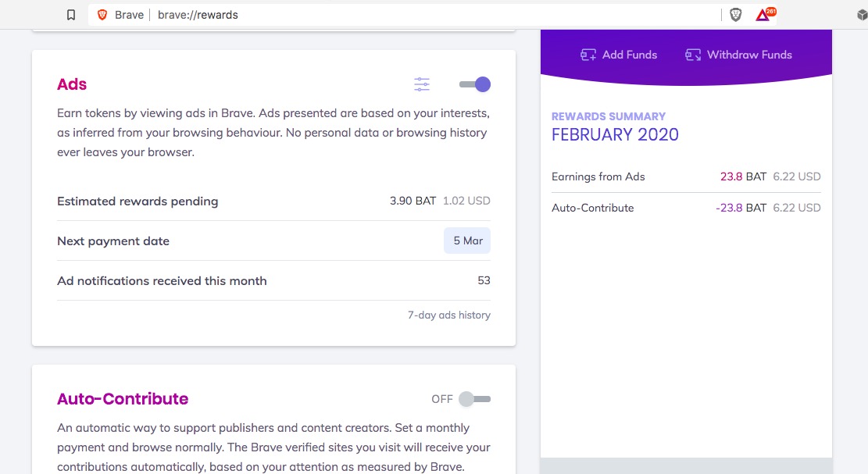Click the bookmark icon in the toolbar

tap(71, 15)
